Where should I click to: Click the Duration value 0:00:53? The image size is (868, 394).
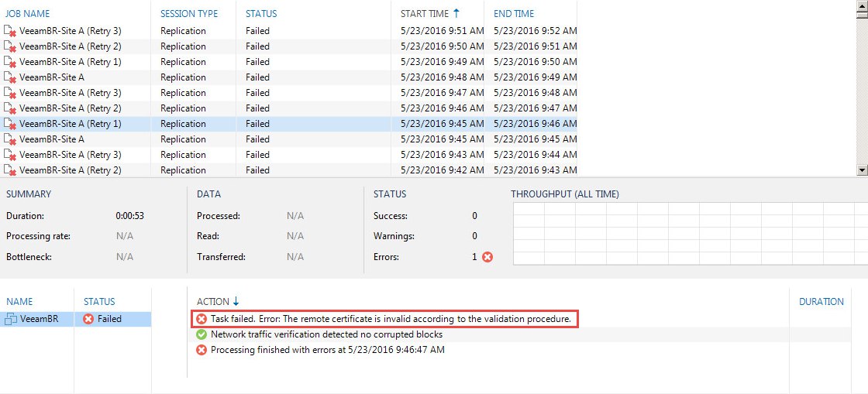tap(130, 216)
